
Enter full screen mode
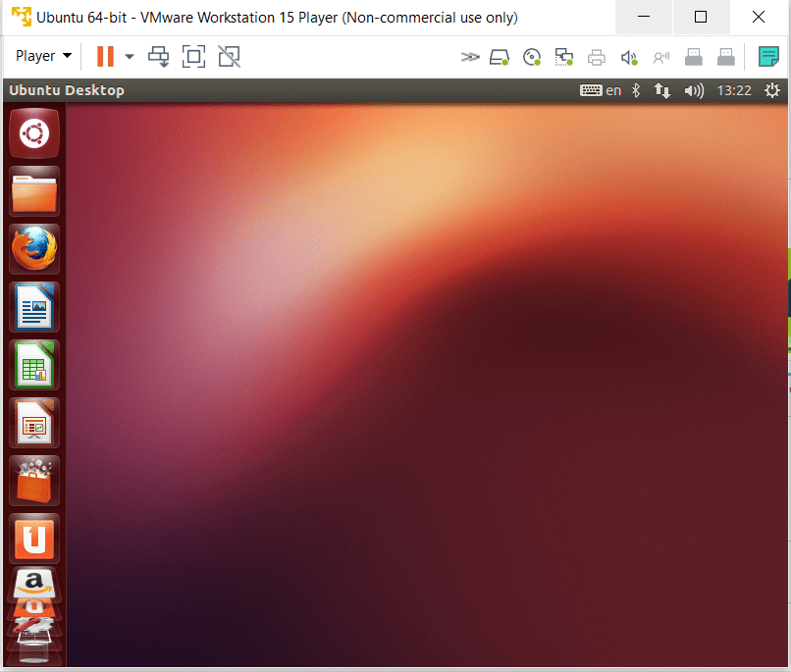click(x=193, y=57)
